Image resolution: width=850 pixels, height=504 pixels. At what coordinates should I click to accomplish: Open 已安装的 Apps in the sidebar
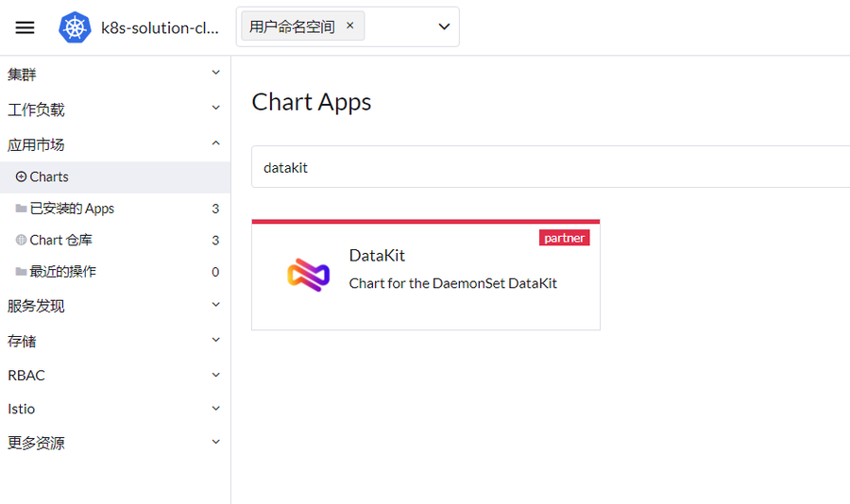coord(115,209)
